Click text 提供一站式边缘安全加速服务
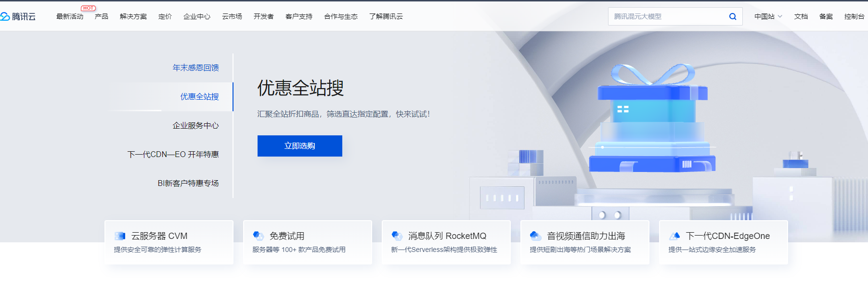868x290 pixels. click(712, 250)
